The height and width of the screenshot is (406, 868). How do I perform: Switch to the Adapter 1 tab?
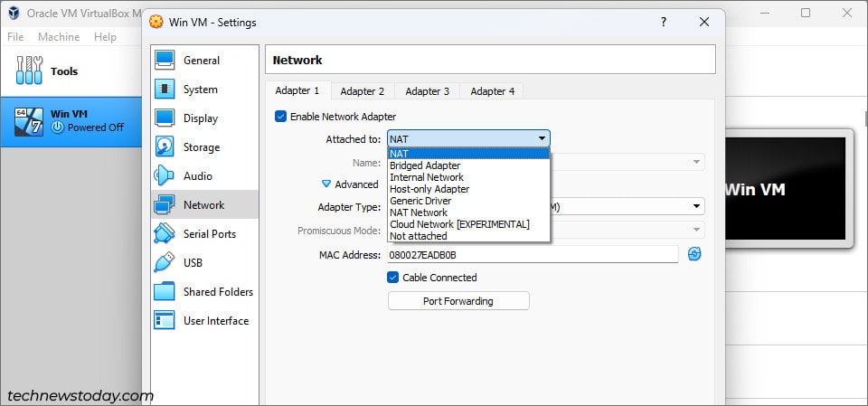(x=297, y=90)
